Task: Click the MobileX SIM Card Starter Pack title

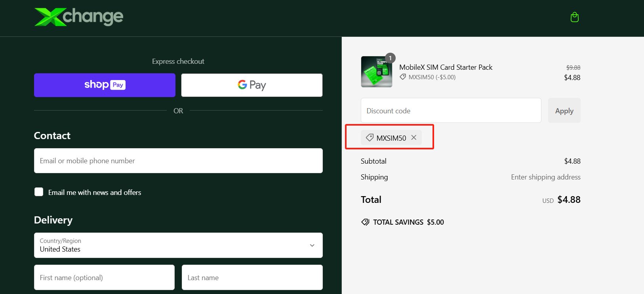Action: (446, 67)
